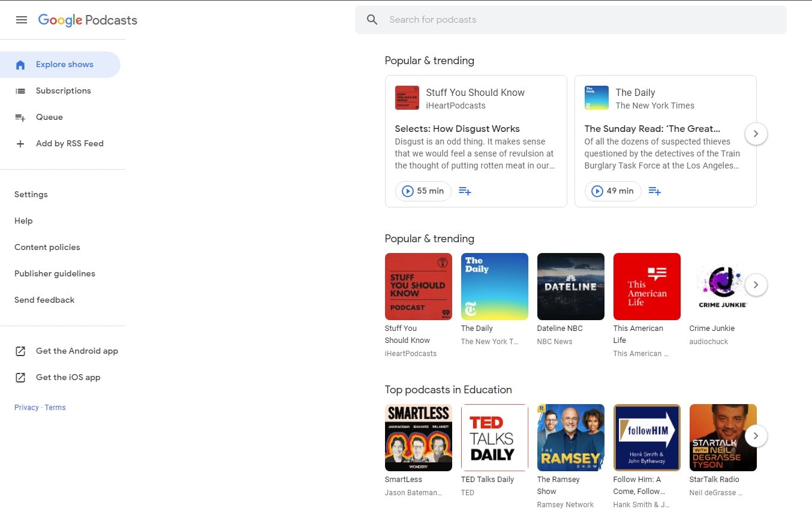Open The Daily show thumbnail
This screenshot has width=812, height=512.
495,287
